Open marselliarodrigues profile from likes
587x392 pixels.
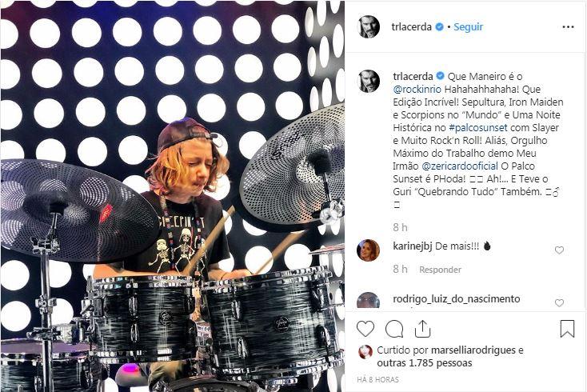(473, 350)
